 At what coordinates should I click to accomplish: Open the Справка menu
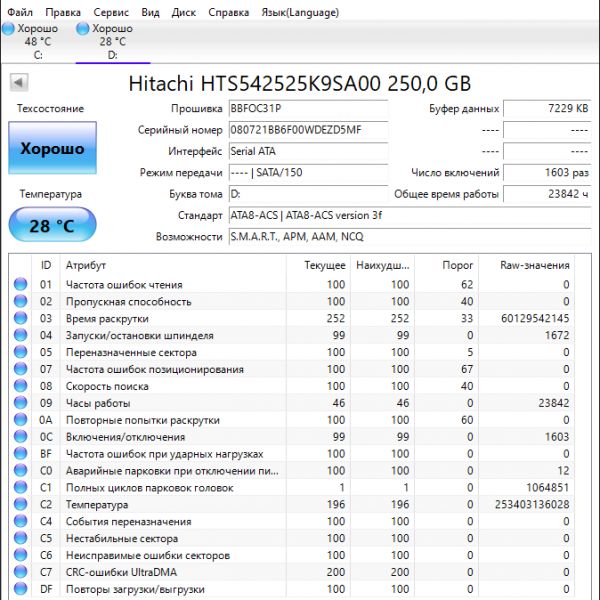(x=228, y=12)
